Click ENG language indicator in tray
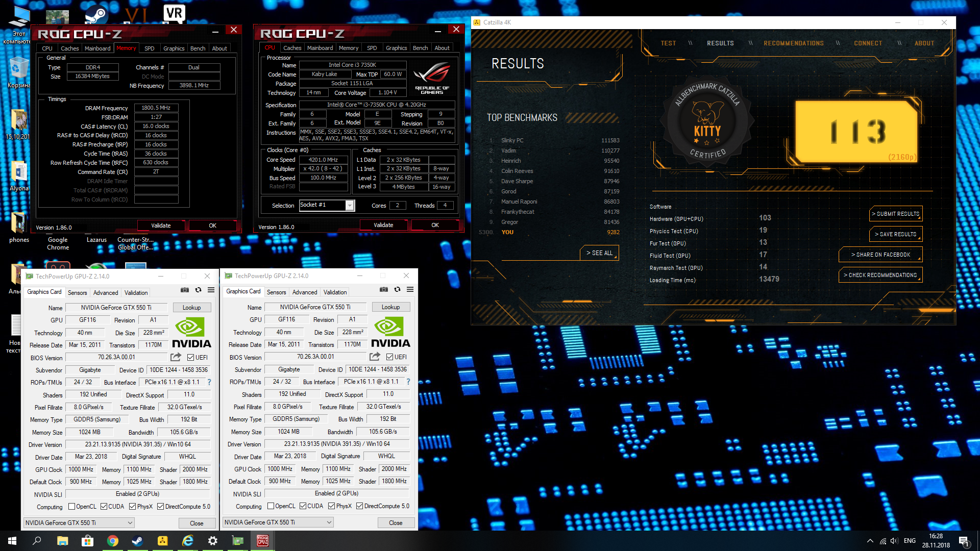 [x=910, y=541]
